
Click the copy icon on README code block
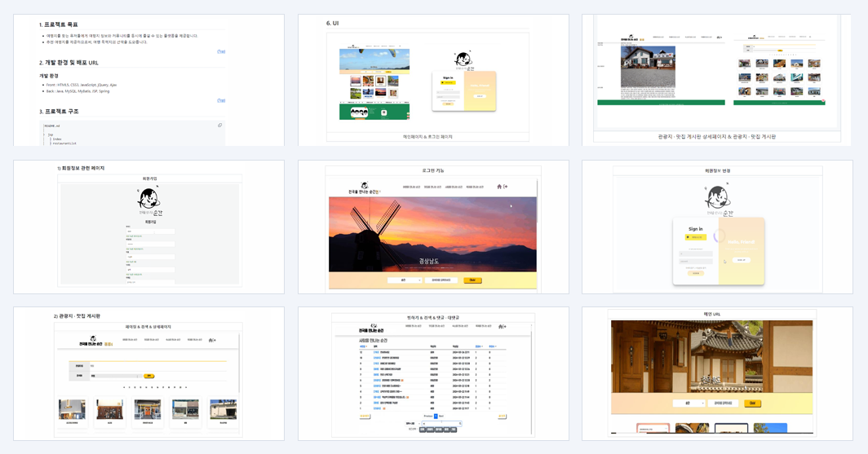click(x=219, y=126)
